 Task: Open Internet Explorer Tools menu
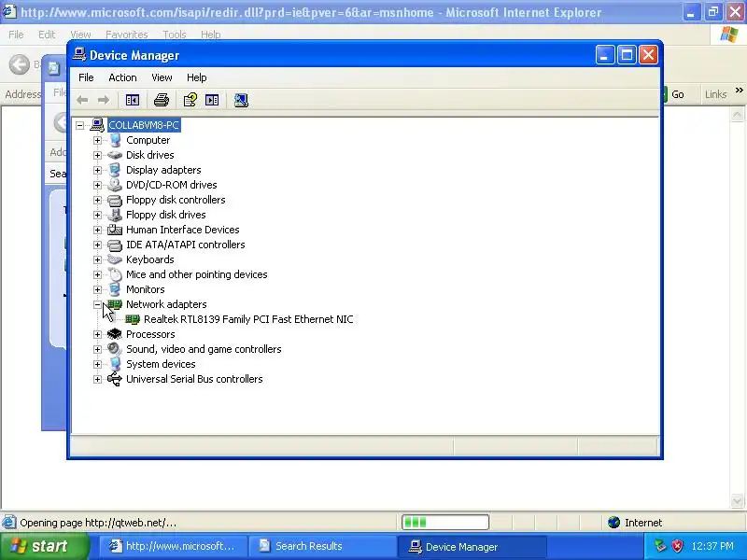(x=175, y=35)
